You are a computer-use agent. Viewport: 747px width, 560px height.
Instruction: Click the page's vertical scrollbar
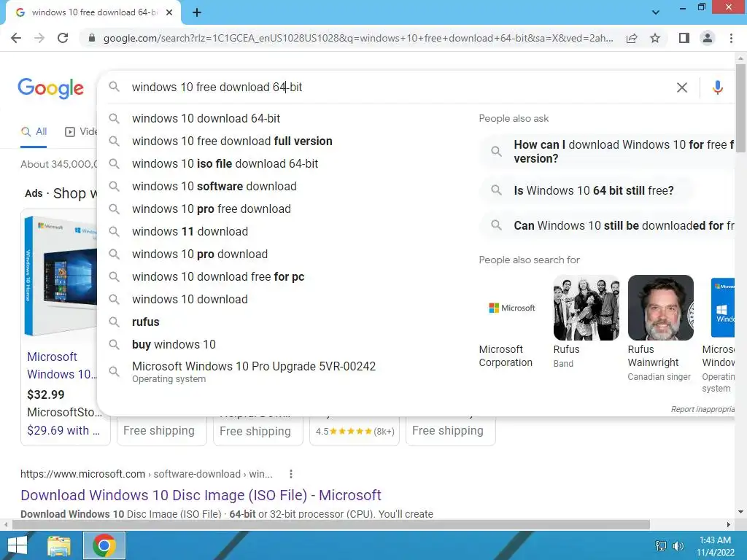pos(740,108)
